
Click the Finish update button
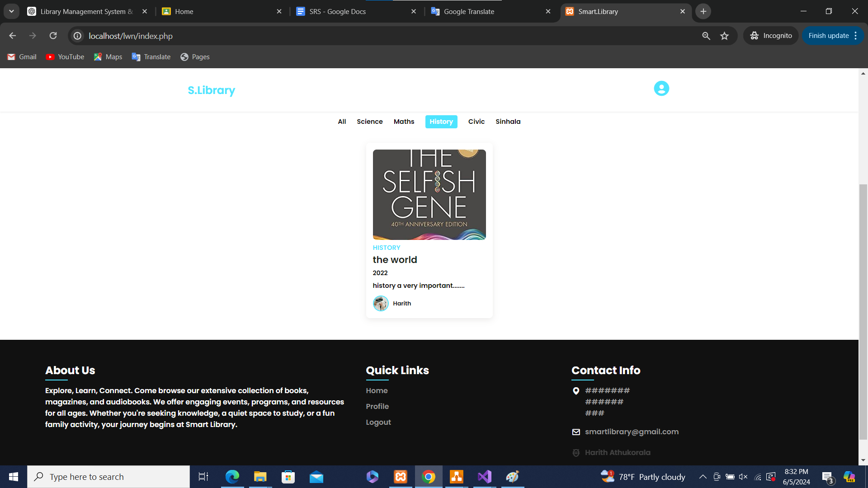point(828,36)
